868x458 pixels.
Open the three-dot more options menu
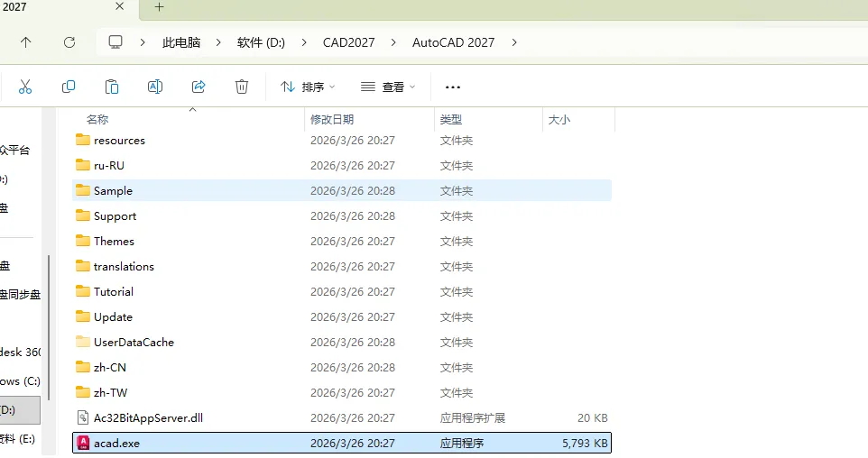tap(453, 87)
